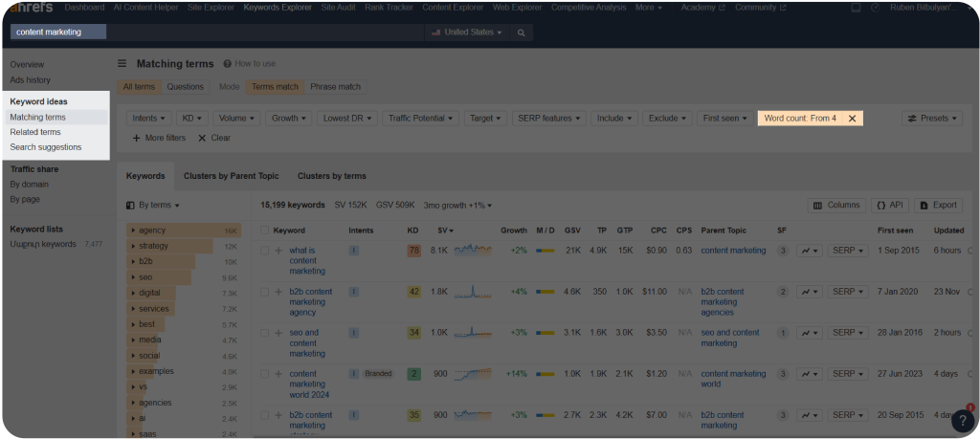Export the keyword list
Viewport: 980px width, 439px height.
[x=938, y=205]
